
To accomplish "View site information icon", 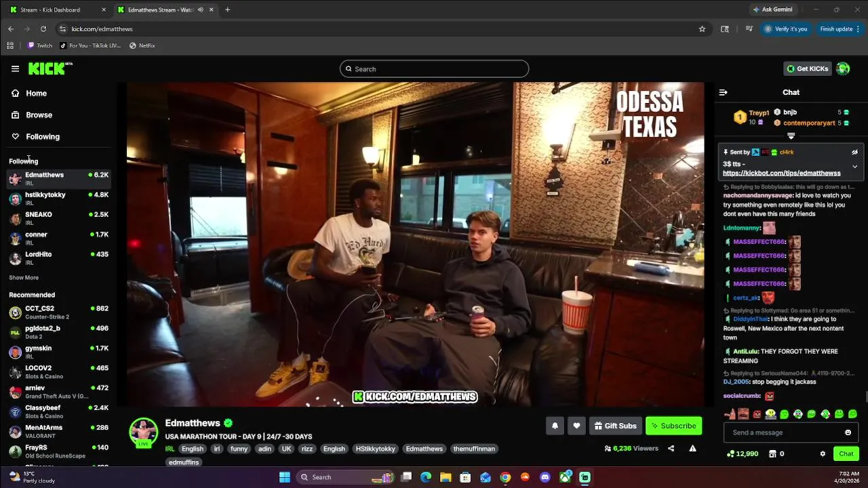I will [62, 29].
